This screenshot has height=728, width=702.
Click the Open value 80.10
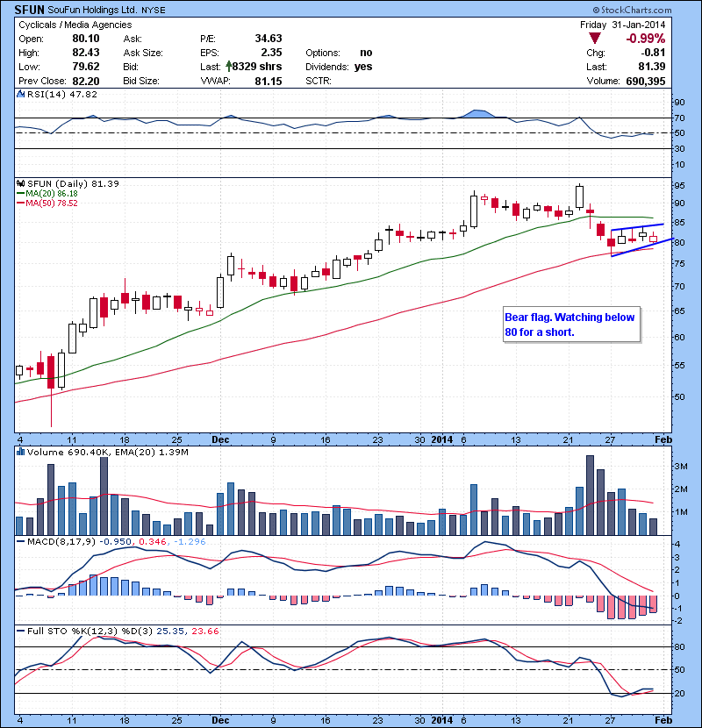[85, 39]
